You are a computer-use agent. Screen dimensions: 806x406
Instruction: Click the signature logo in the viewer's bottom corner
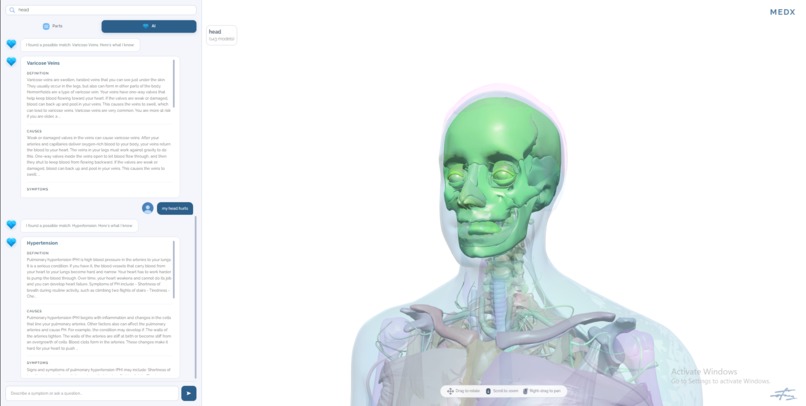point(783,394)
